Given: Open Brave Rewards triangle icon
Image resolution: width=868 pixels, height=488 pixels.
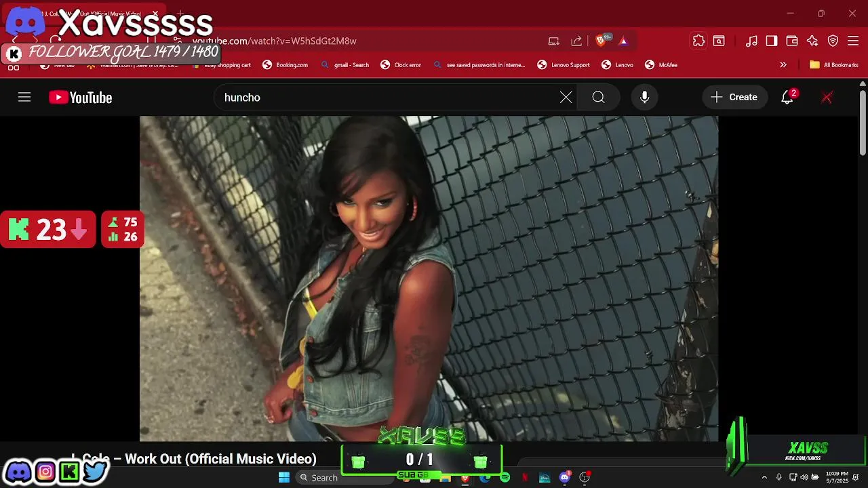Looking at the screenshot, I should coord(623,41).
